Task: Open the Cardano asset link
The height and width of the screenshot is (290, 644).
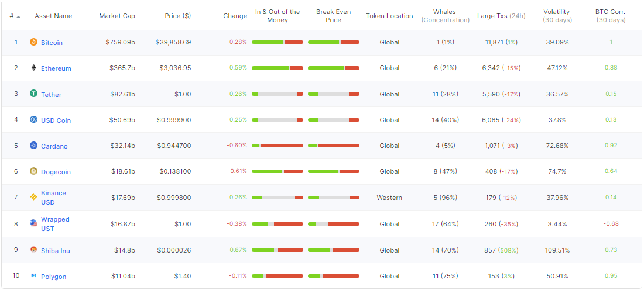Action: tap(54, 146)
